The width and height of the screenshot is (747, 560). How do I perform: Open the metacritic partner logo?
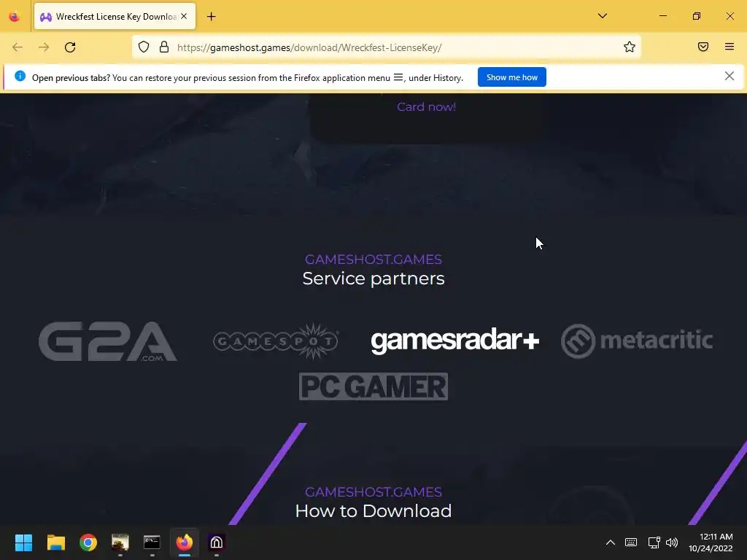pyautogui.click(x=637, y=341)
